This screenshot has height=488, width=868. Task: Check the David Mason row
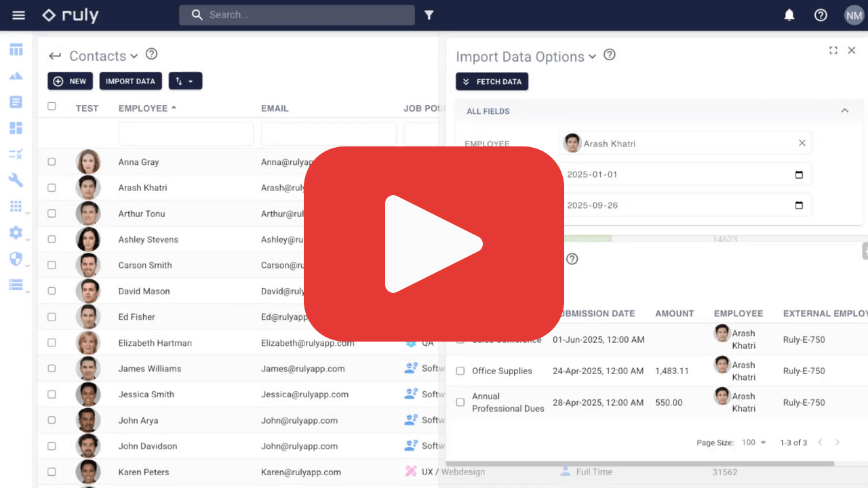(x=52, y=291)
